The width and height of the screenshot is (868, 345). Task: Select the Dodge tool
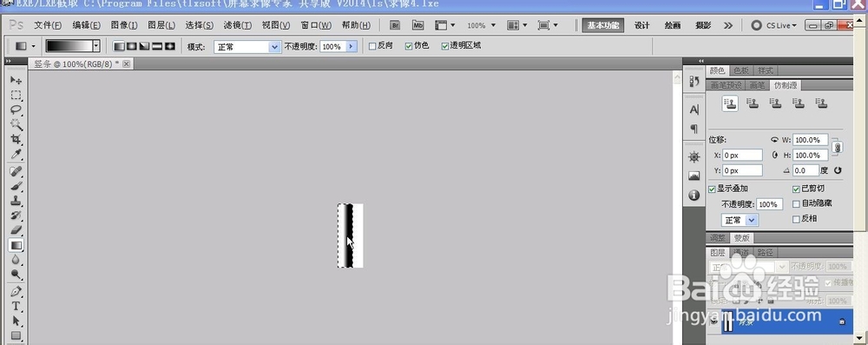point(16,274)
